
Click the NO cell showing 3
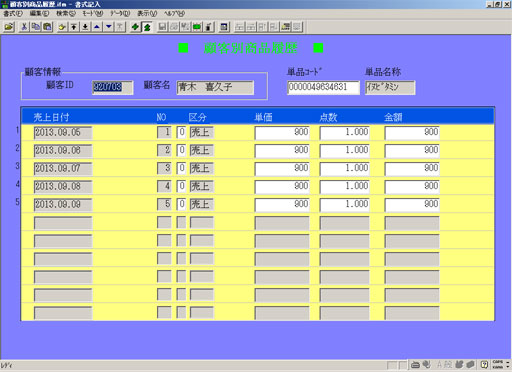click(164, 168)
